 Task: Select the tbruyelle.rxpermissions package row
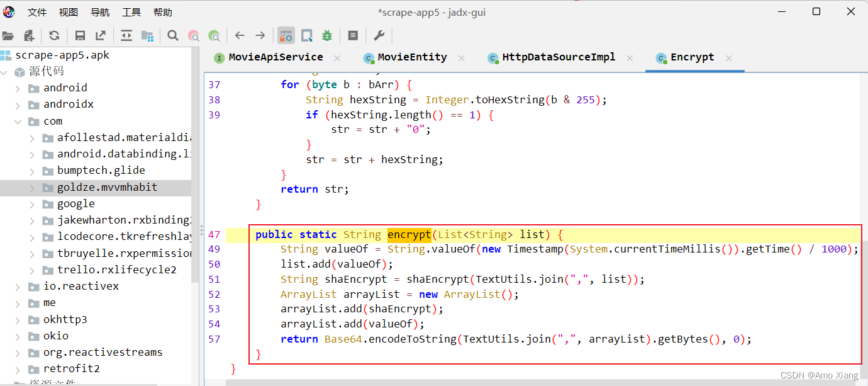(96, 253)
